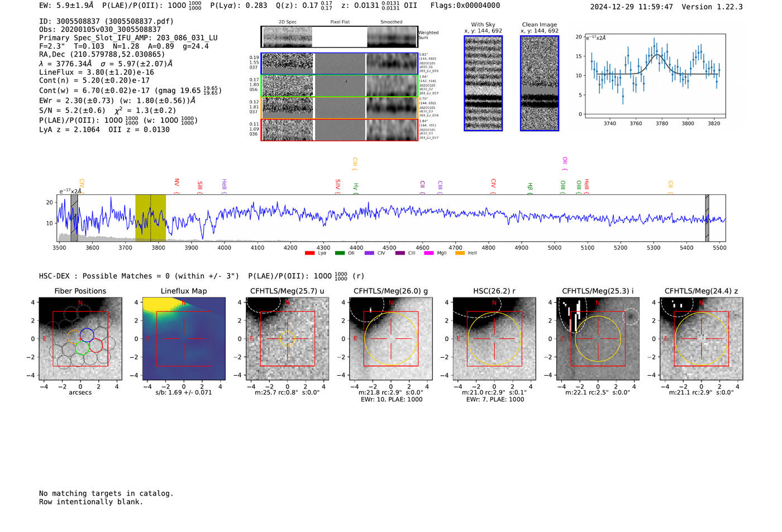782x532 pixels.
Task: Click the '2024-12-29 11:59:47' timestamp
Action: tap(631, 7)
